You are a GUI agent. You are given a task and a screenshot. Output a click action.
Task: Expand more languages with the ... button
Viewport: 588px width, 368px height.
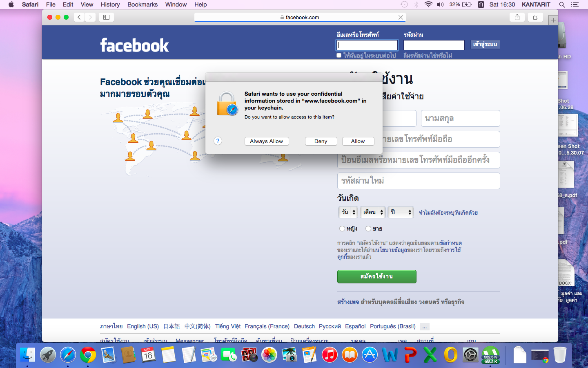[425, 327]
